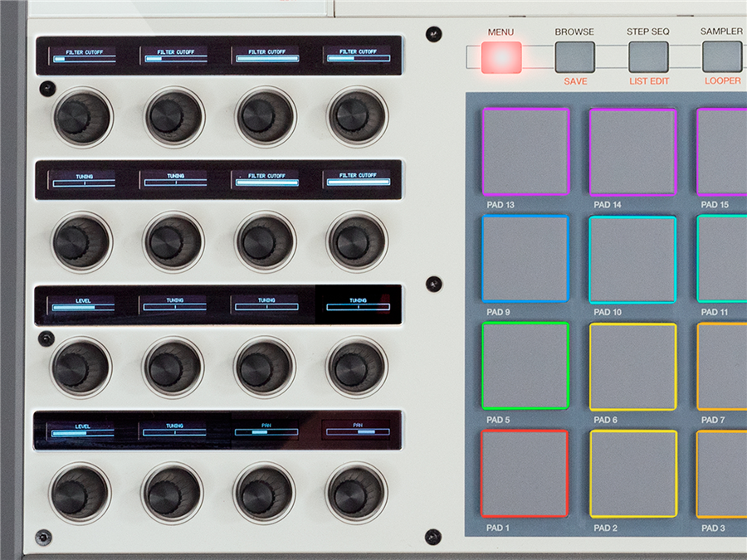The height and width of the screenshot is (560, 747).
Task: Click the LEVEL display in row three
Action: click(81, 302)
